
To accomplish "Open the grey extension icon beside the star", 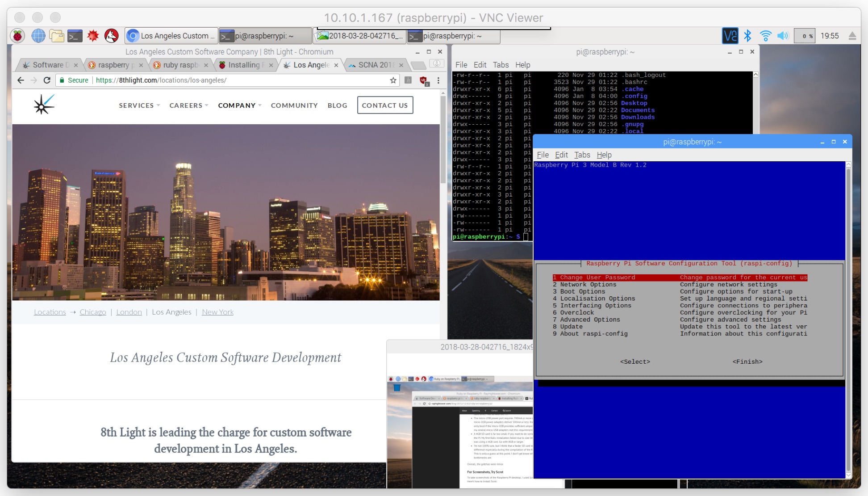I will pyautogui.click(x=408, y=80).
